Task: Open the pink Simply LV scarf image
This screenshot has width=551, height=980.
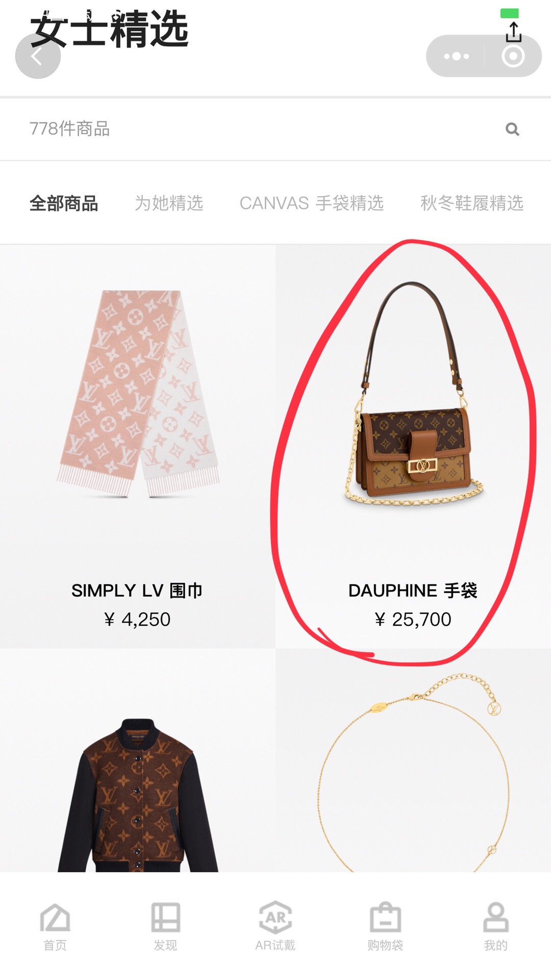Action: [x=138, y=393]
